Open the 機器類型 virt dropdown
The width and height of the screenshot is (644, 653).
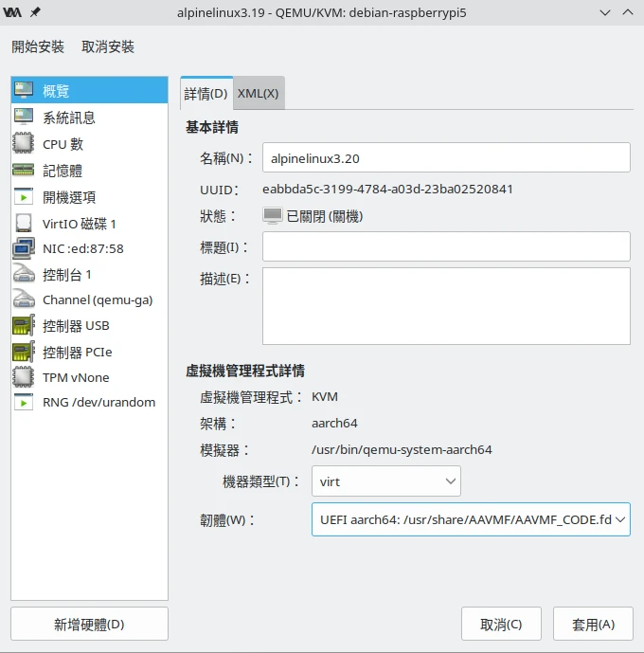pos(386,481)
